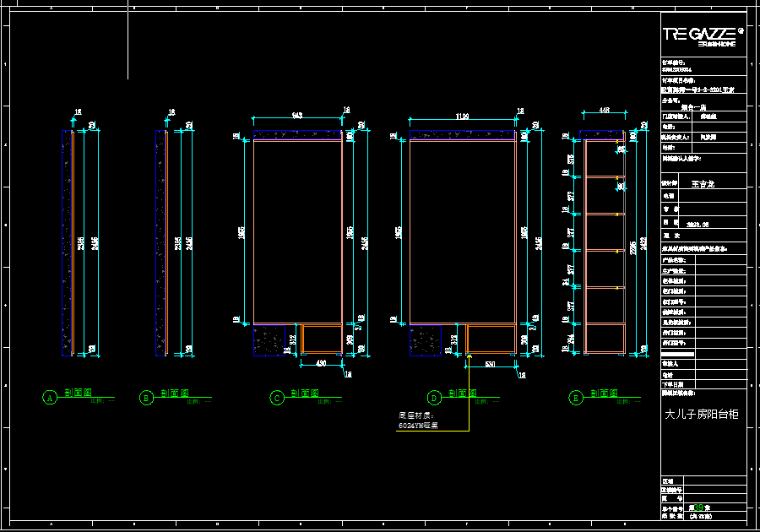Click the 剖面图 label beside marker D
The height and width of the screenshot is (532, 760).
pyautogui.click(x=463, y=393)
